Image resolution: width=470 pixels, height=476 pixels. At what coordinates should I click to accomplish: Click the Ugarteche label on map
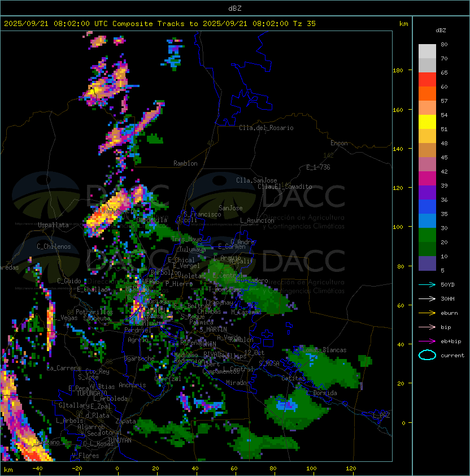click(x=140, y=358)
